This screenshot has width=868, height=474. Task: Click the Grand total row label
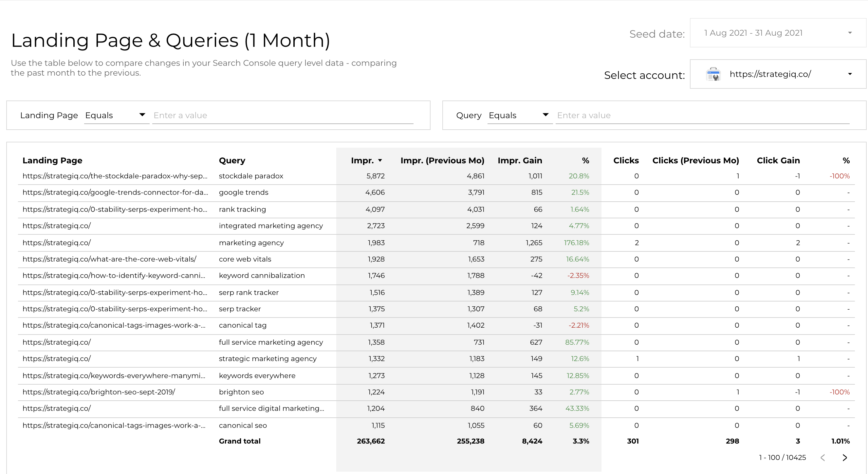[240, 441]
